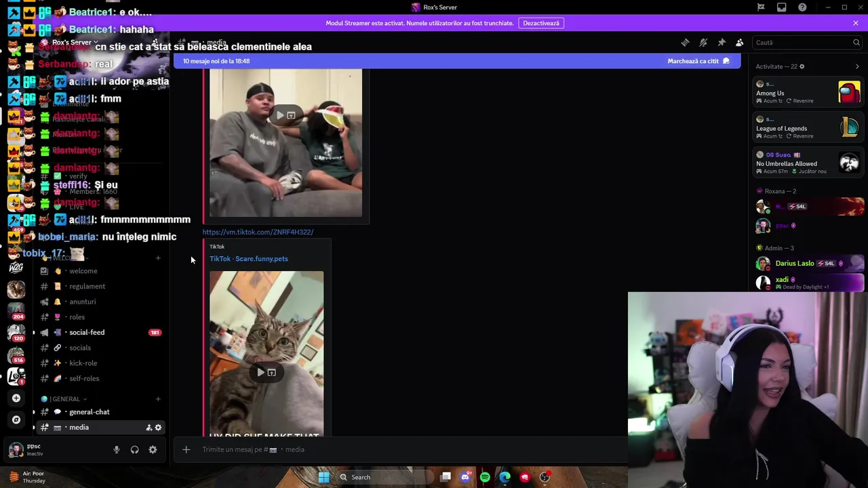This screenshot has width=868, height=488.
Task: Open the kick-role channel
Action: pos(83,363)
